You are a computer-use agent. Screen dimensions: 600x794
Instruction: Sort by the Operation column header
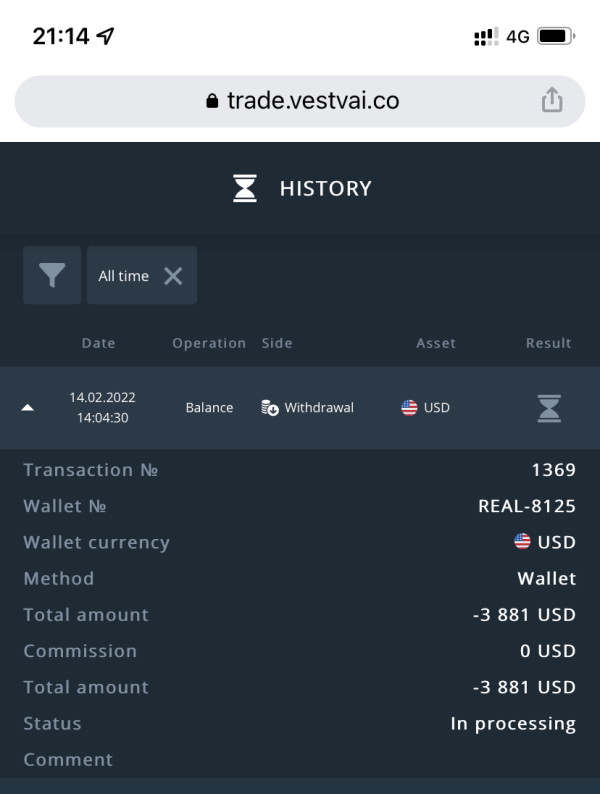pyautogui.click(x=209, y=343)
